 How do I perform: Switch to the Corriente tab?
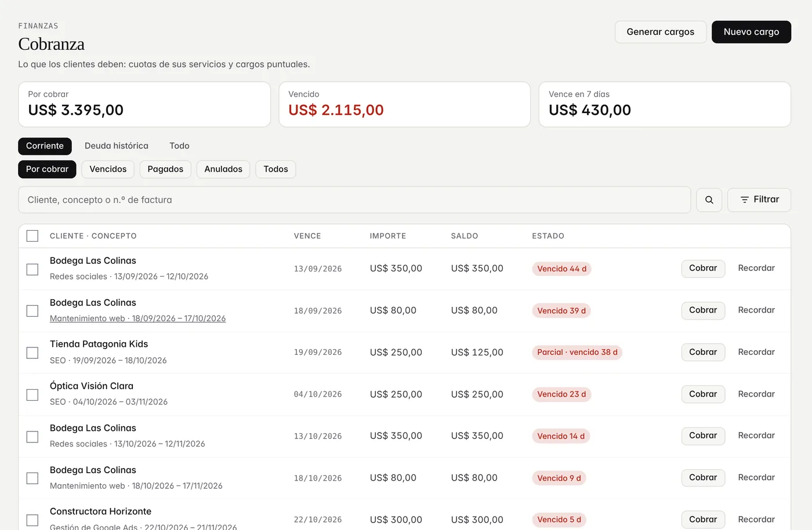(x=45, y=146)
